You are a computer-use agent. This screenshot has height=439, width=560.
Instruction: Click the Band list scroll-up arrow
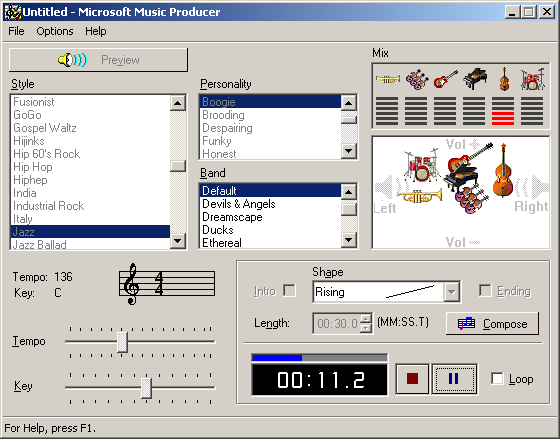349,192
